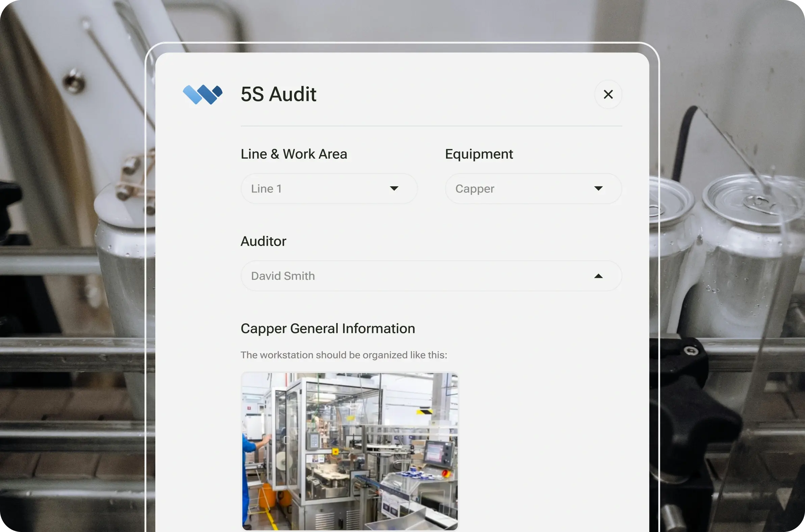805x532 pixels.
Task: Click the Equipment dropdown arrow
Action: [598, 189]
